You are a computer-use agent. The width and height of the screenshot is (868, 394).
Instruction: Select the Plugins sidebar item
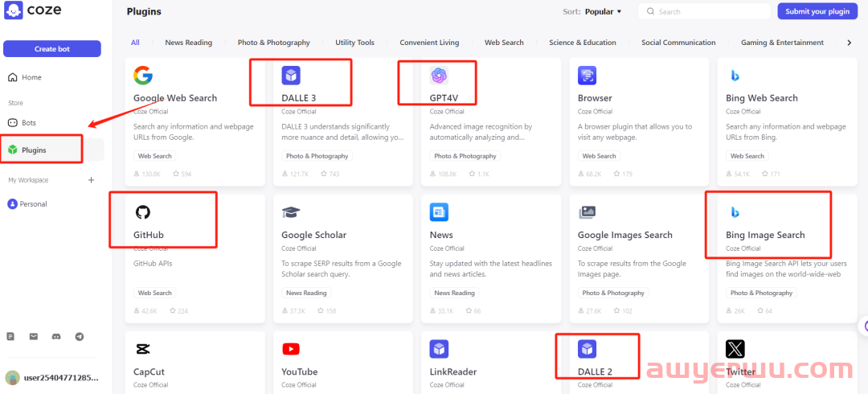(x=52, y=150)
